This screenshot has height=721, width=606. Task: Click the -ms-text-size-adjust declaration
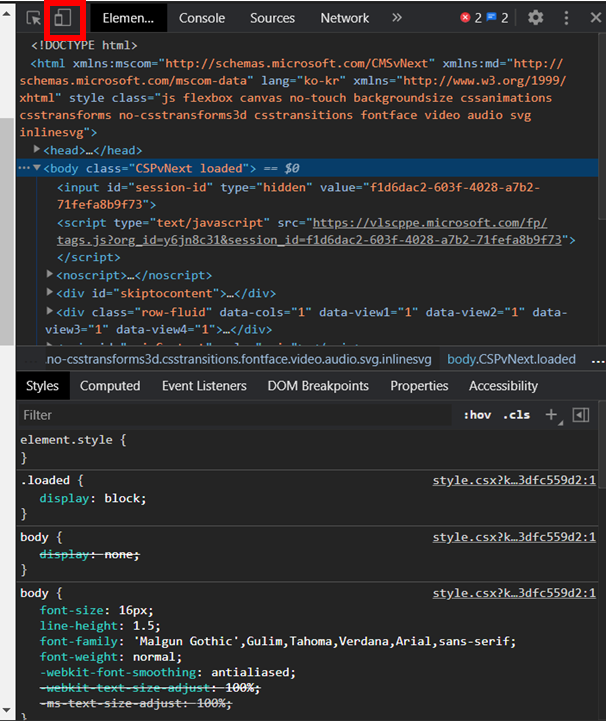[x=136, y=704]
